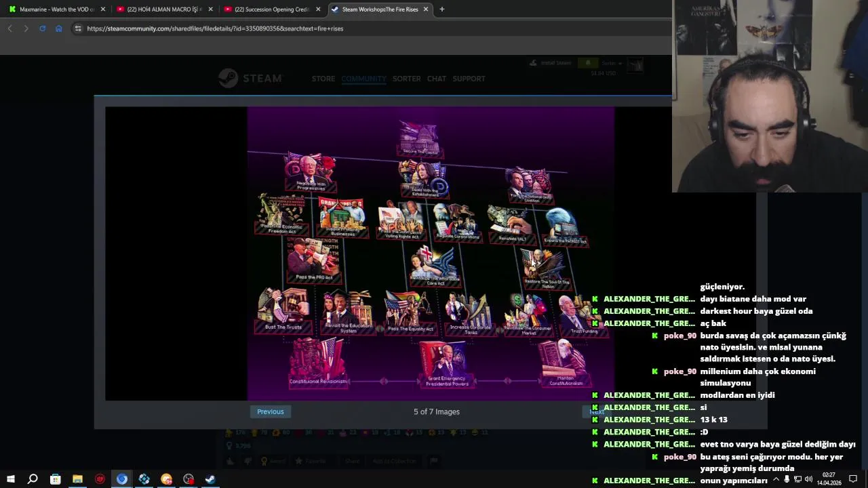The width and height of the screenshot is (868, 488).
Task: Close the Steam Workshop tab
Action: pyautogui.click(x=426, y=9)
